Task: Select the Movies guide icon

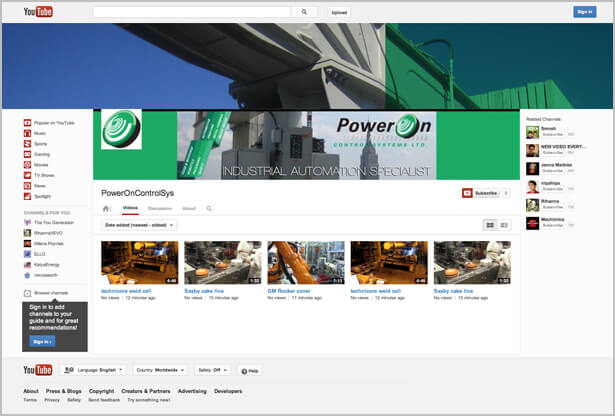Action: click(x=27, y=165)
